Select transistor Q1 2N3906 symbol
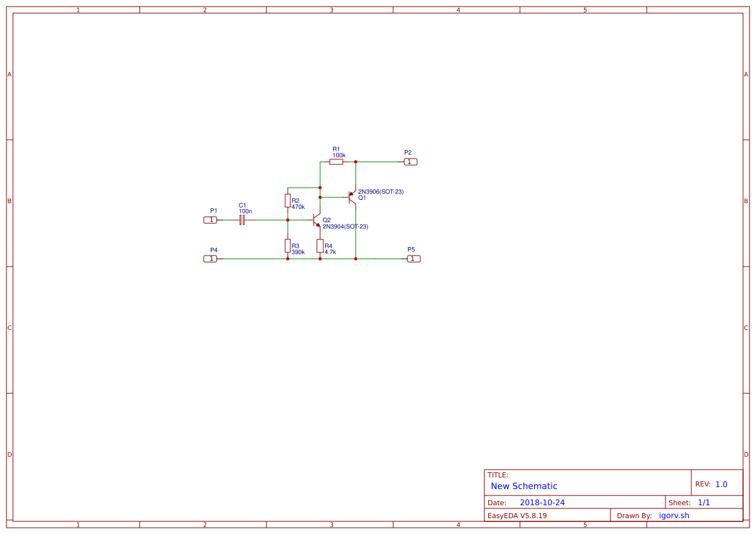The image size is (756, 535). [352, 196]
